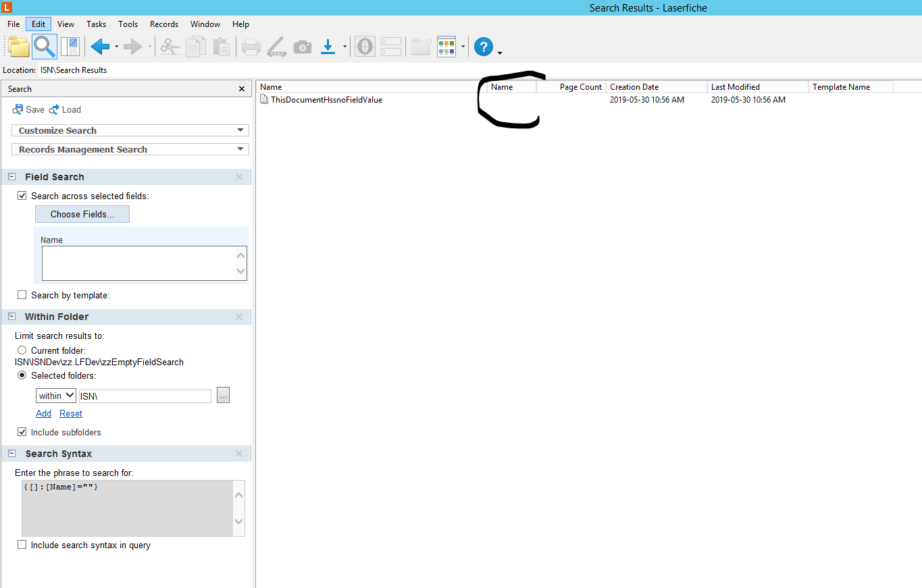
Task: Sort by Page Count column header
Action: coord(571,87)
